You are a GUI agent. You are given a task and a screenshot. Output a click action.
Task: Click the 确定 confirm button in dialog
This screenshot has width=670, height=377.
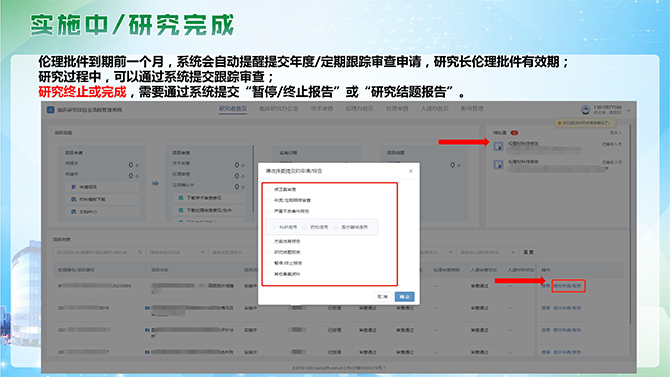(x=404, y=297)
